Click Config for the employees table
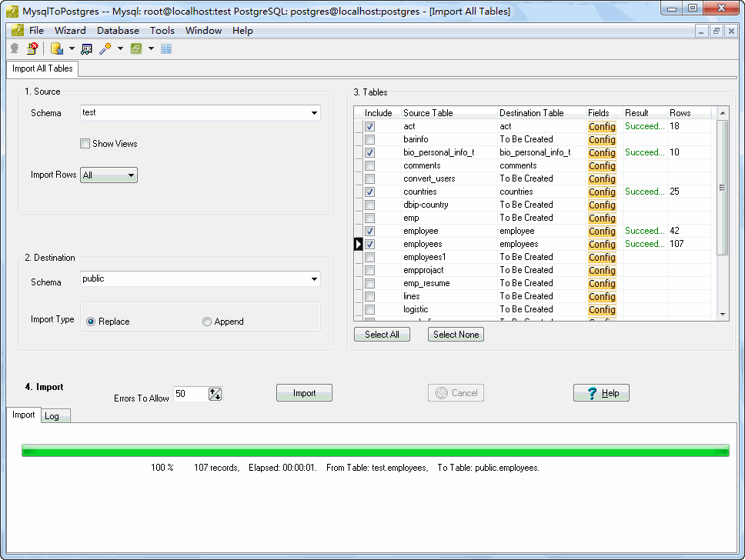 (x=602, y=244)
